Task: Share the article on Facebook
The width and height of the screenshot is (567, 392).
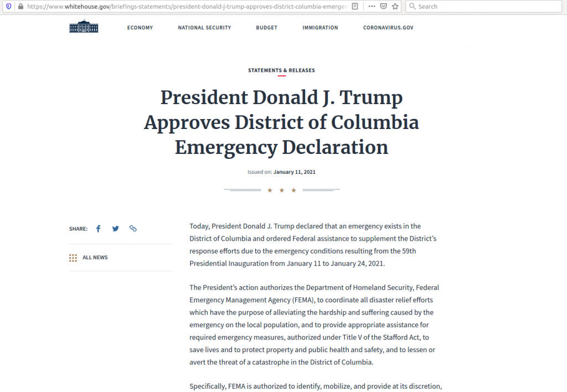Action: 99,229
